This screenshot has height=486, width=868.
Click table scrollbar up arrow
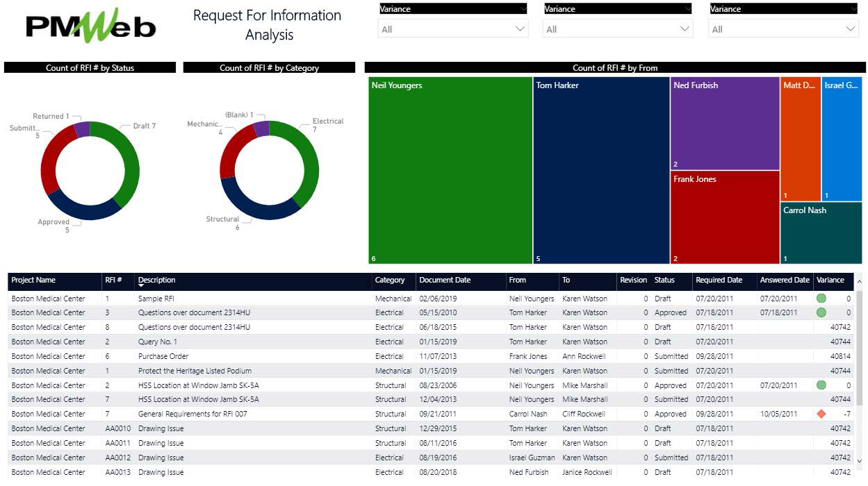[861, 283]
